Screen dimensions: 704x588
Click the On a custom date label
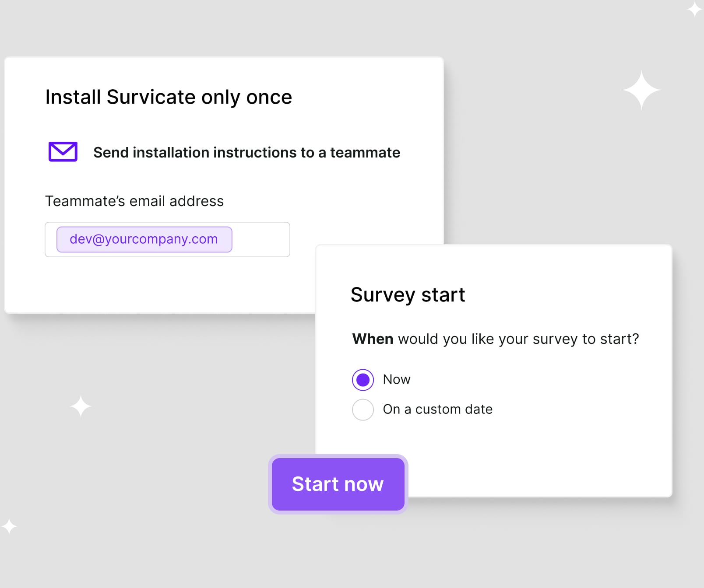(438, 409)
